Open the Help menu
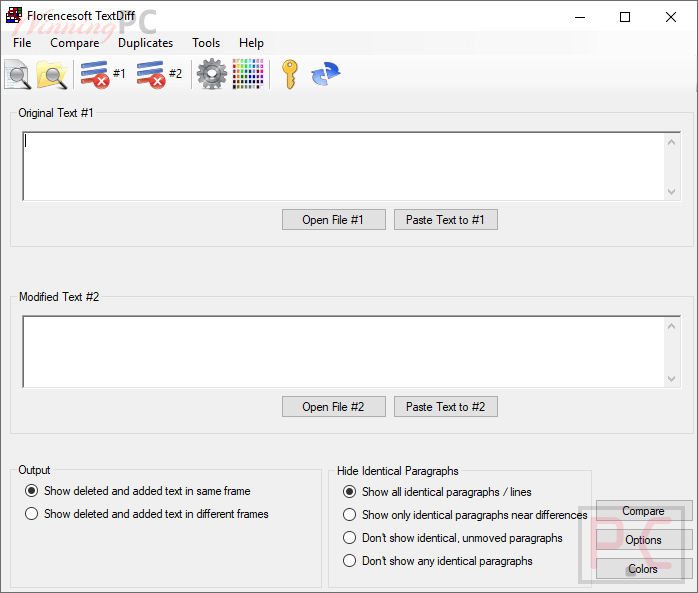This screenshot has width=698, height=593. click(x=252, y=43)
